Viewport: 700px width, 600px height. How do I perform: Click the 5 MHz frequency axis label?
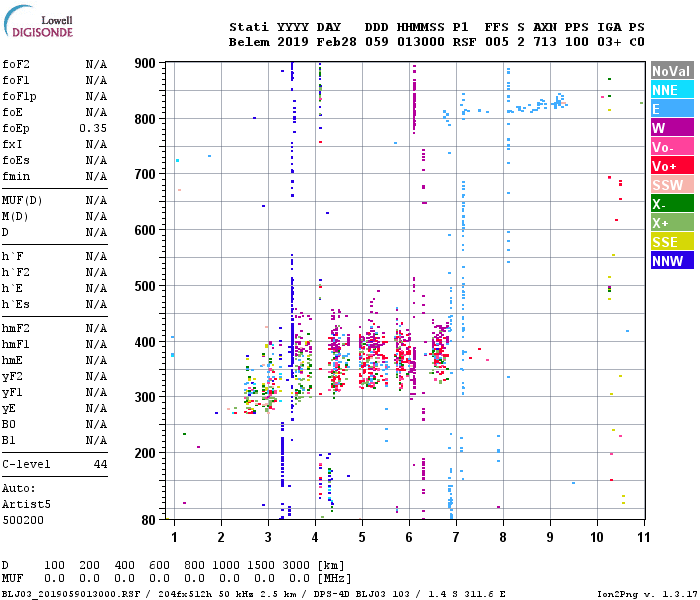[x=362, y=537]
